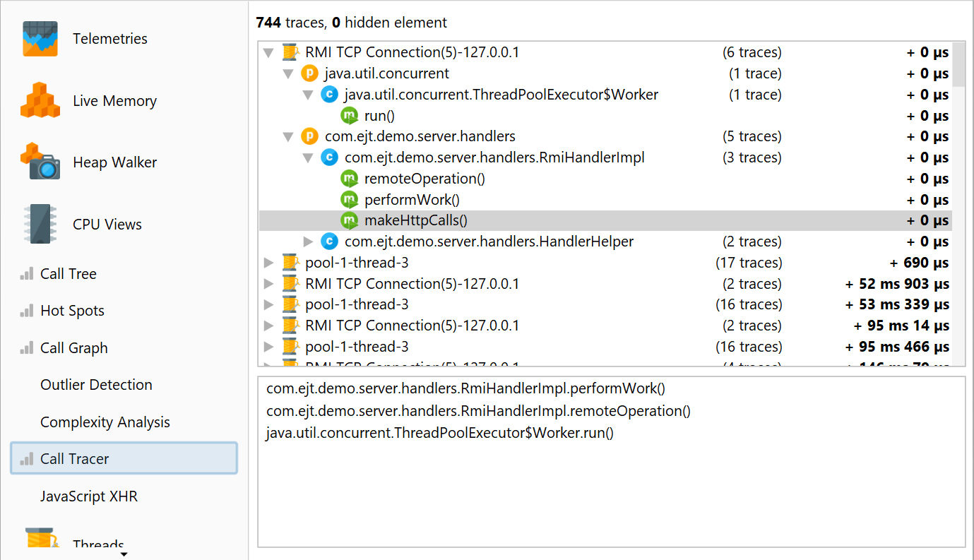Click the method icon of makeHttpCalls()
This screenshot has width=974, height=560.
(x=349, y=220)
